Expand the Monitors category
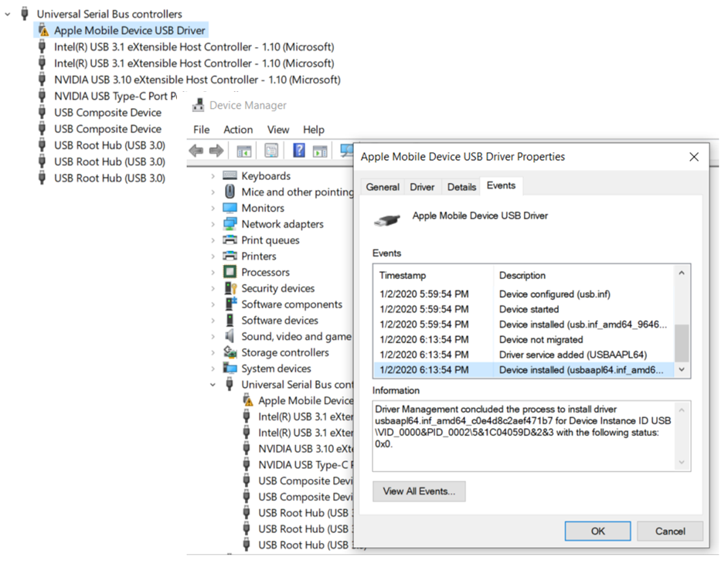 [213, 208]
